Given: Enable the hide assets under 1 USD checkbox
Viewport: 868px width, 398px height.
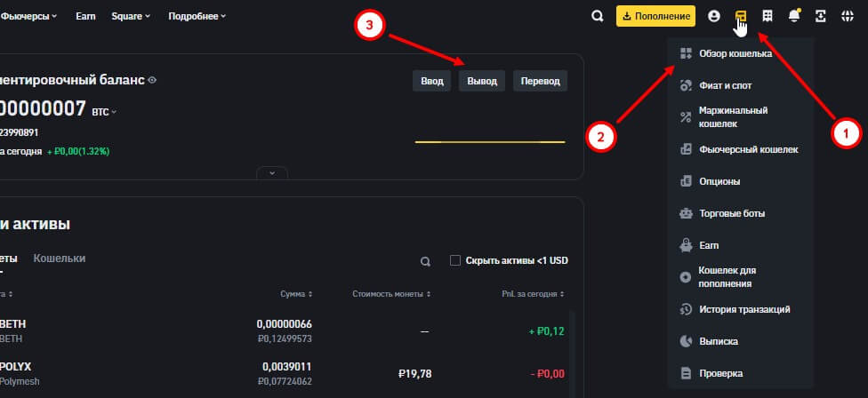Looking at the screenshot, I should [x=455, y=260].
